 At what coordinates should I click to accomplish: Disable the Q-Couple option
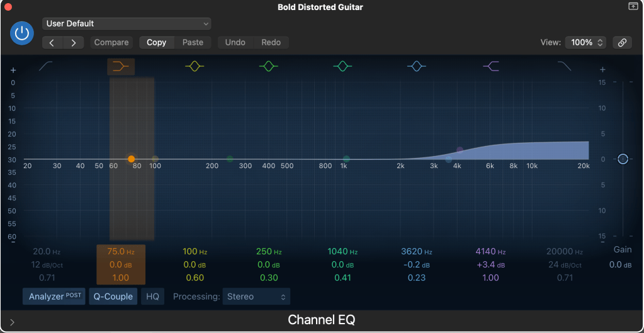point(113,296)
